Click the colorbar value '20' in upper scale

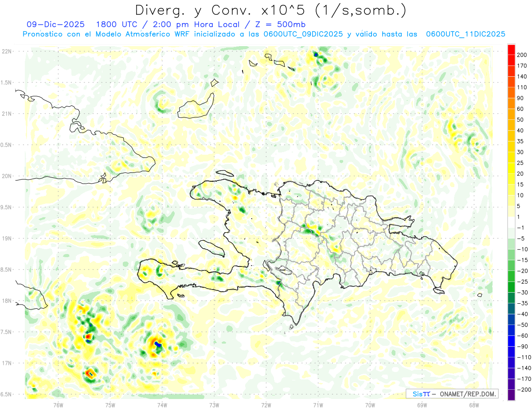point(520,174)
